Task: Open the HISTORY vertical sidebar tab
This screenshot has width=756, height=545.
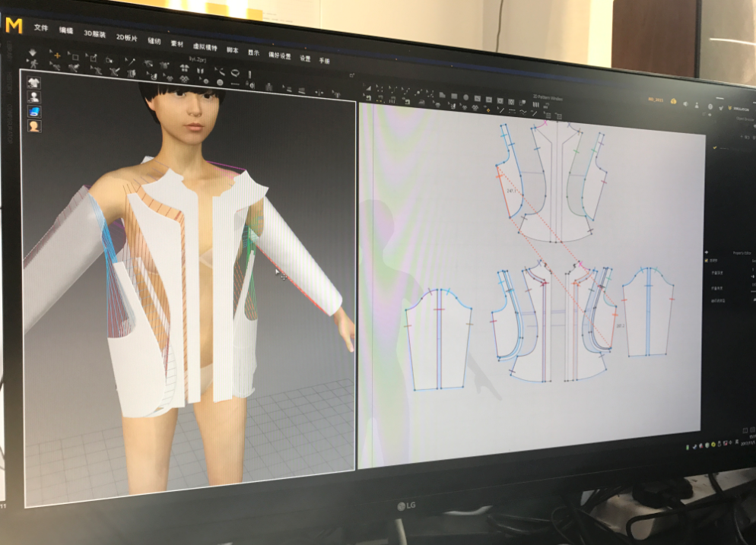Action: 8,84
